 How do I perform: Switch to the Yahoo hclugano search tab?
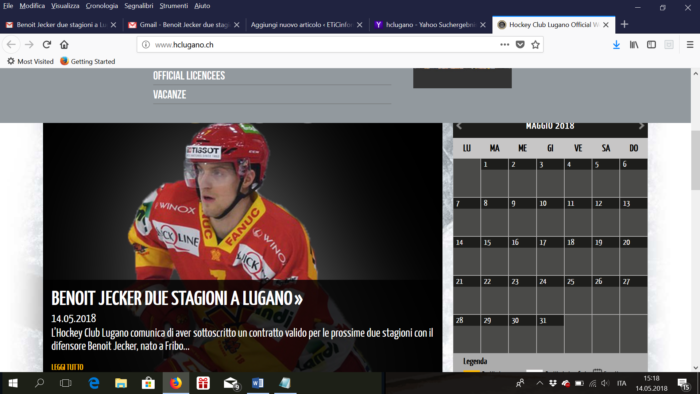click(430, 25)
